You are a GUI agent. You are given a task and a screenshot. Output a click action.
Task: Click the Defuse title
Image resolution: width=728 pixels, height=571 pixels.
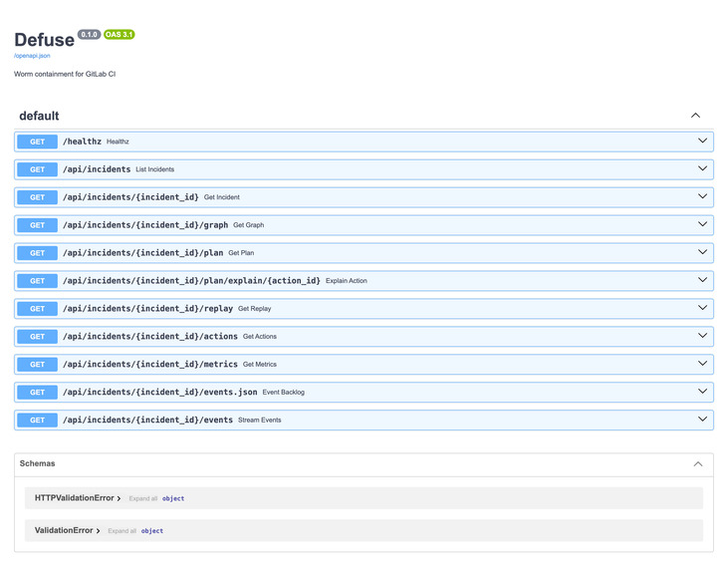pyautogui.click(x=44, y=40)
